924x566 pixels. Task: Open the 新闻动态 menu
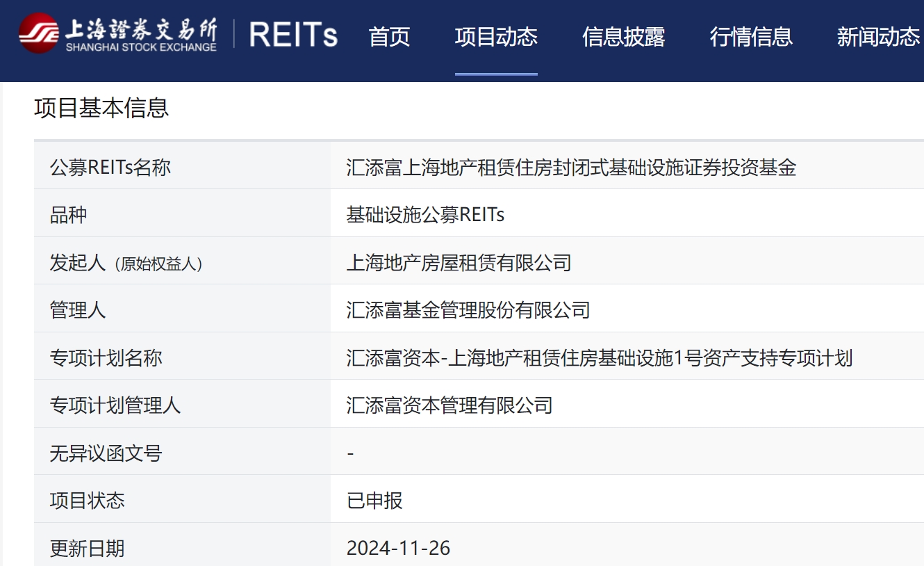878,36
